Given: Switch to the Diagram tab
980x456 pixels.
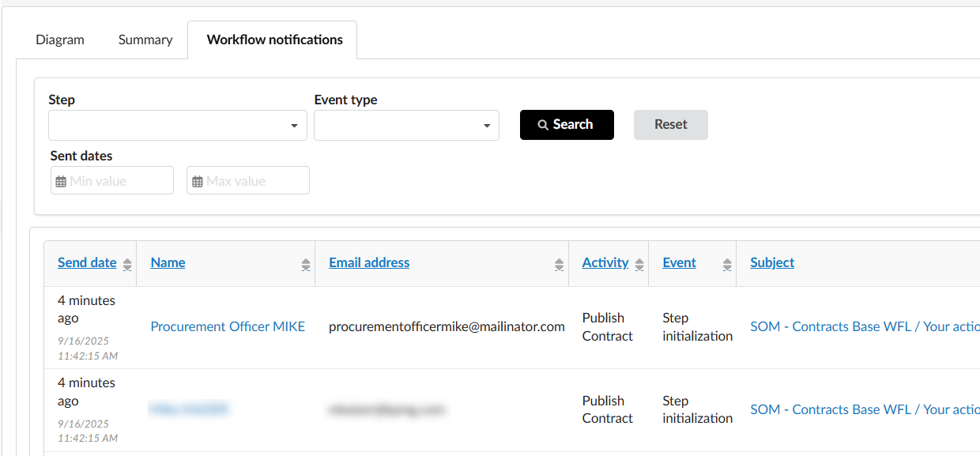Looking at the screenshot, I should 60,40.
